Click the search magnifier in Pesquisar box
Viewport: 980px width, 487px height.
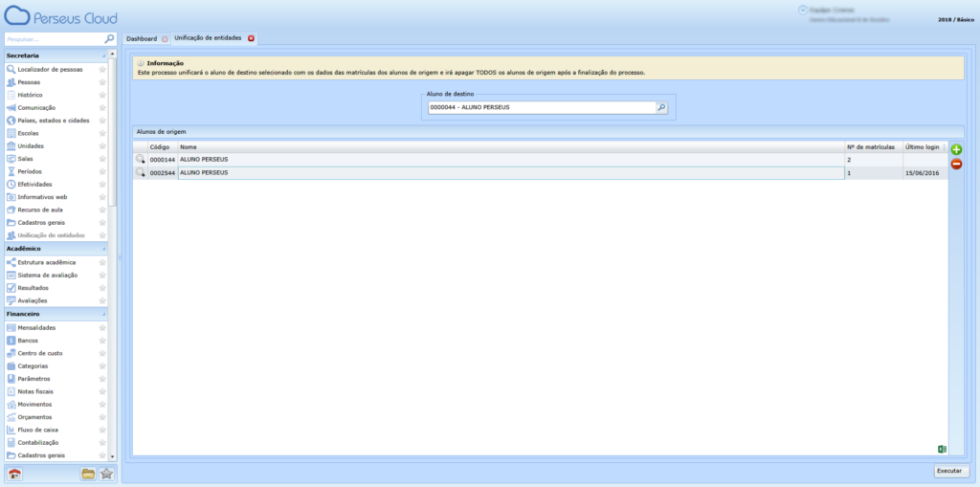point(109,39)
